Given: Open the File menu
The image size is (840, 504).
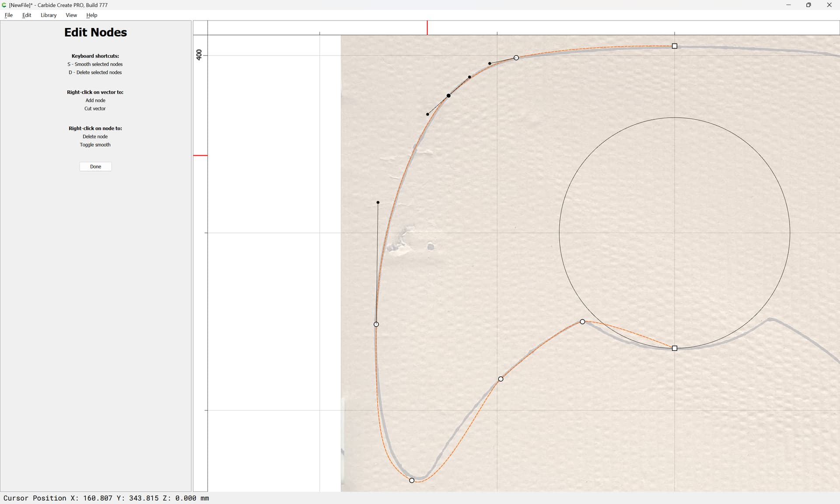Looking at the screenshot, I should tap(8, 15).
